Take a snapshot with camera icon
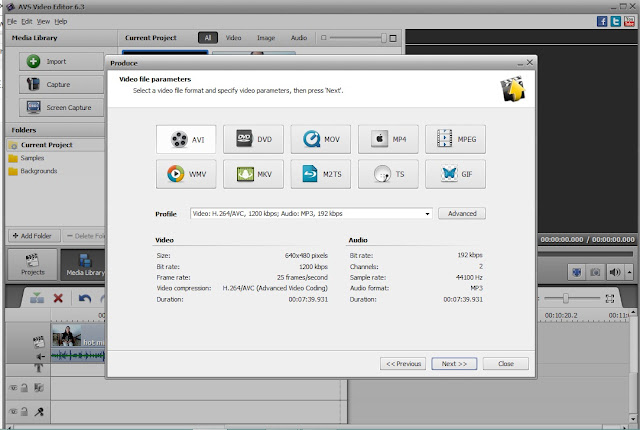The width and height of the screenshot is (640, 430). (595, 272)
